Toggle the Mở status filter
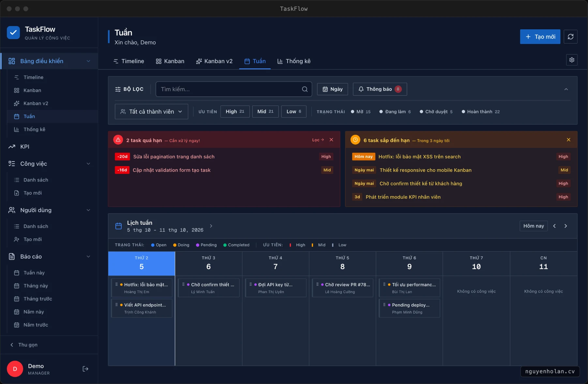588x384 pixels. tap(361, 112)
